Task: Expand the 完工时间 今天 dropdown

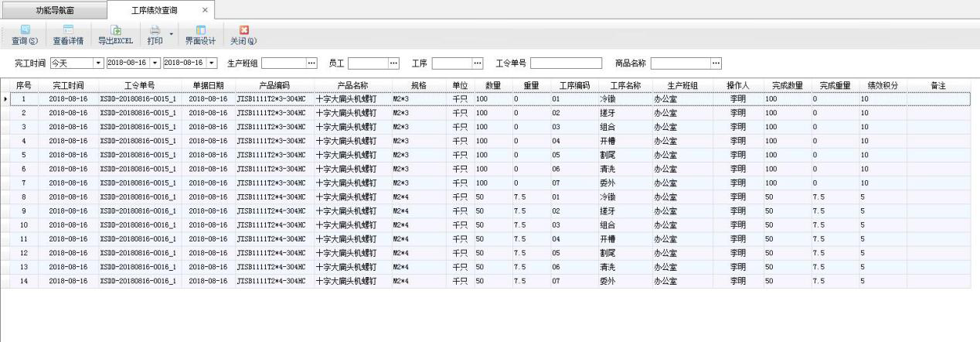Action: (98, 63)
